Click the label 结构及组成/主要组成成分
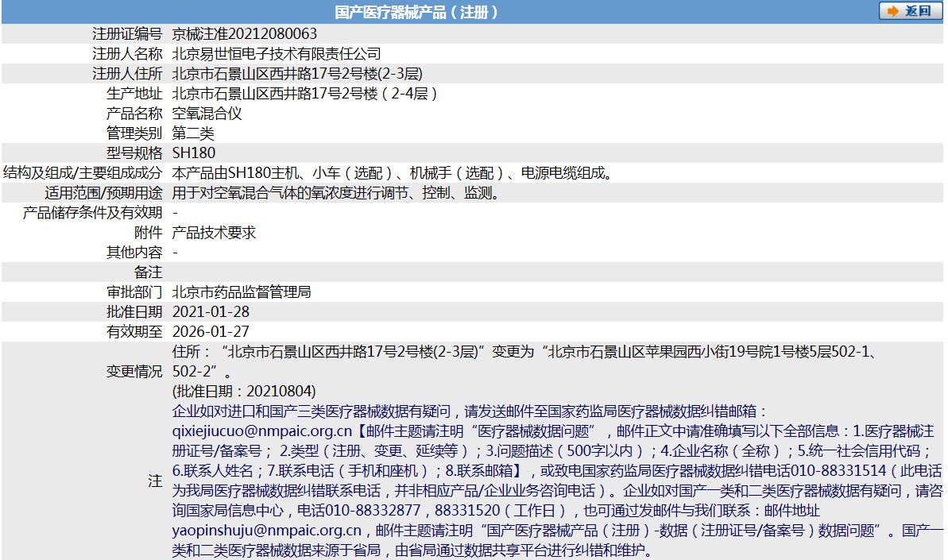Viewport: 948px width, 560px height. click(x=83, y=173)
